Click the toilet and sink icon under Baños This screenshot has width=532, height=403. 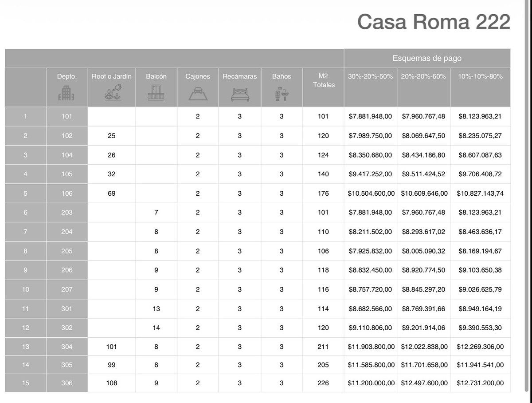[x=282, y=93]
